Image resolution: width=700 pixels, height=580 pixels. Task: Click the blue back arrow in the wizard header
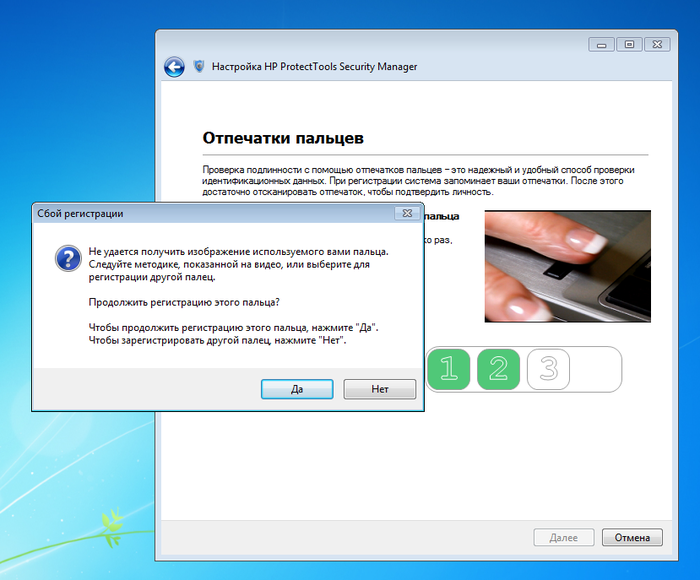[174, 67]
